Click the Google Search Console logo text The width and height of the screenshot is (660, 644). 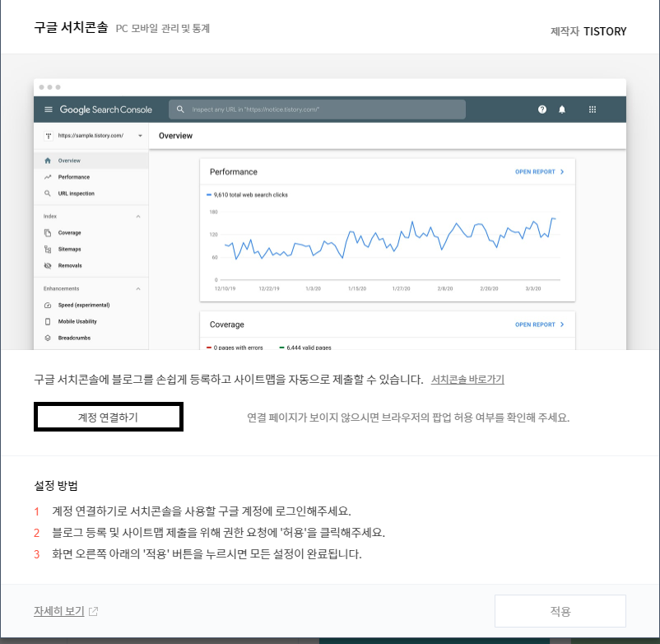[105, 110]
